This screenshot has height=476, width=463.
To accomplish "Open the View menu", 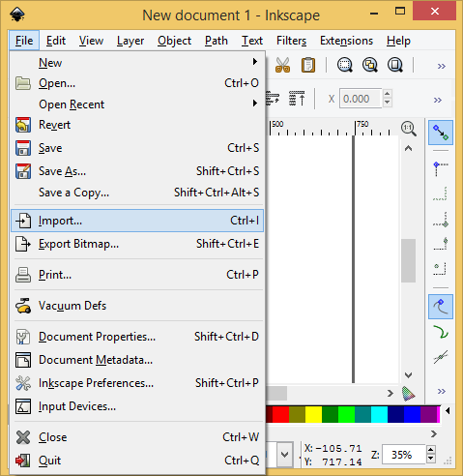I will tap(91, 41).
